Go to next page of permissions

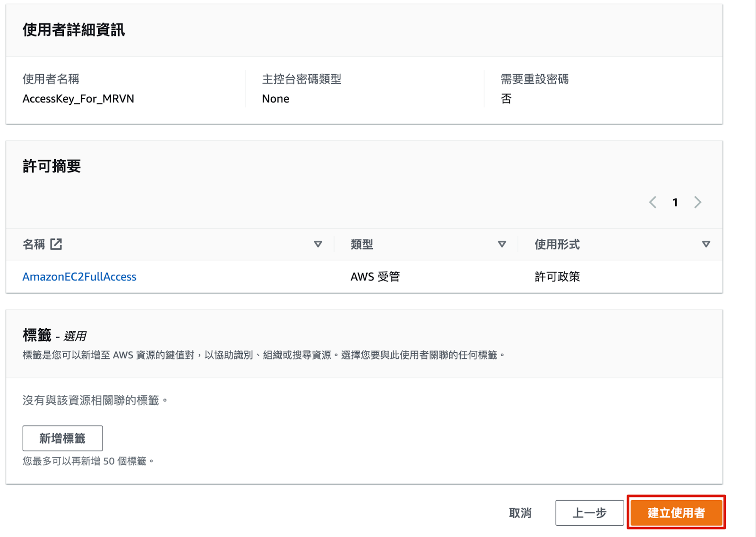coord(697,203)
